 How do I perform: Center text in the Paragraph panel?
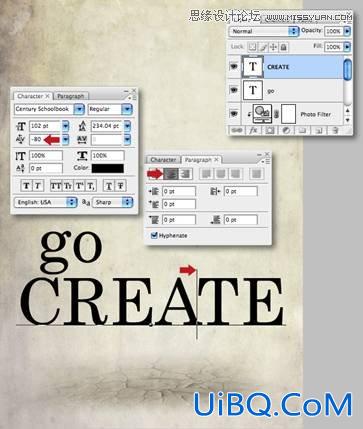pyautogui.click(x=171, y=173)
